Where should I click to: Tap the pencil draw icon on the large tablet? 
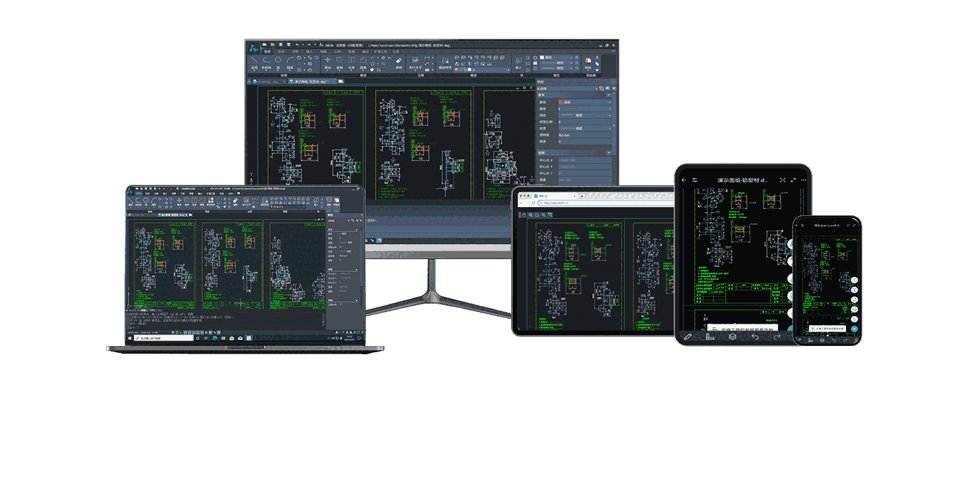[687, 337]
